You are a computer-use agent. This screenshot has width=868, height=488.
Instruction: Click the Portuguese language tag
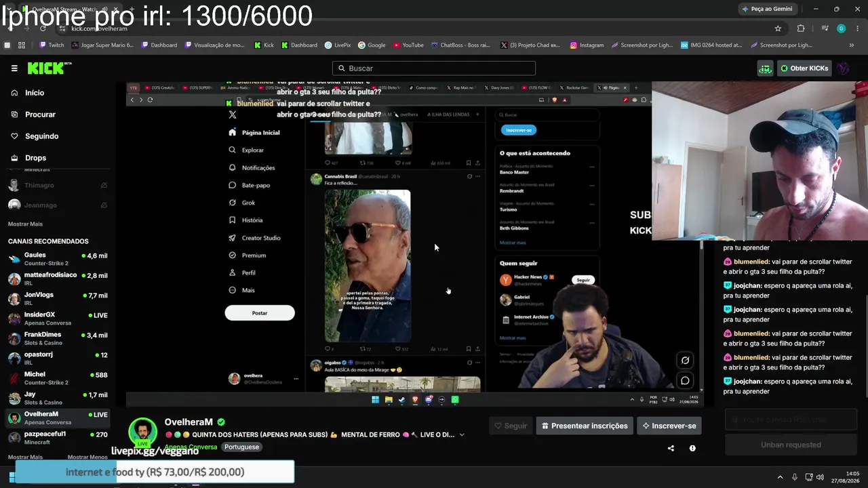241,447
